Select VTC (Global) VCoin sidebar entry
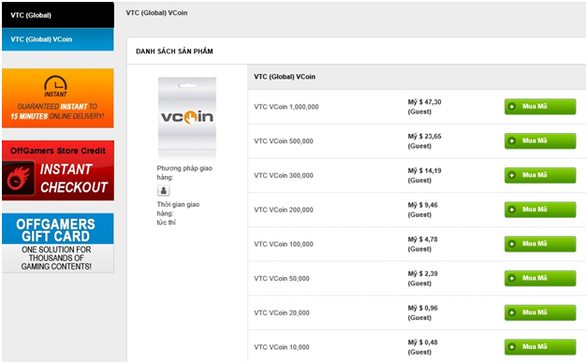Viewport: 588px width, 364px height. point(58,39)
